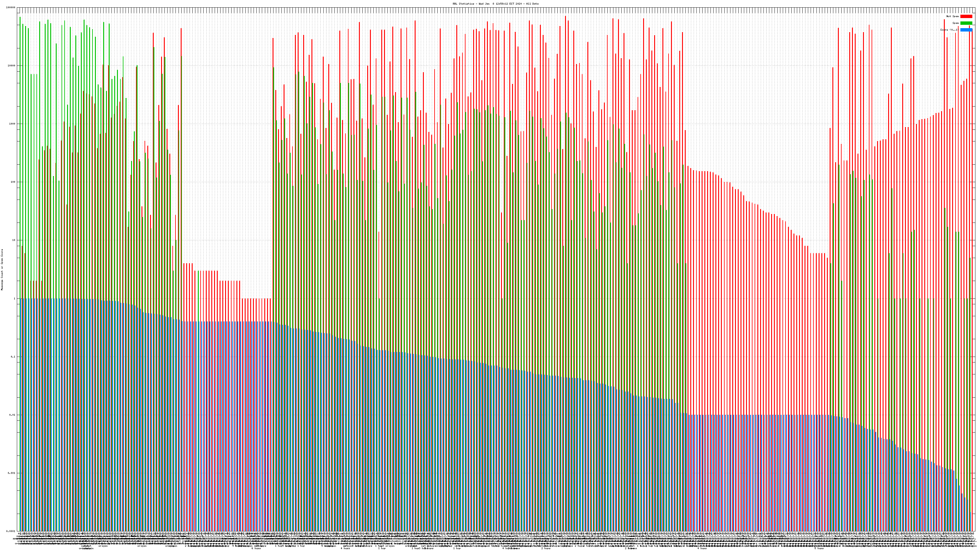
Task: Click the 0.001 Y-axis tick label
Action: (12, 473)
